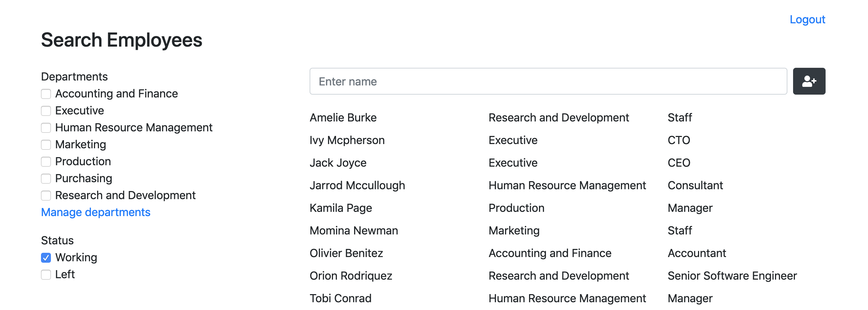Open Kamila Page's employee record

click(341, 208)
